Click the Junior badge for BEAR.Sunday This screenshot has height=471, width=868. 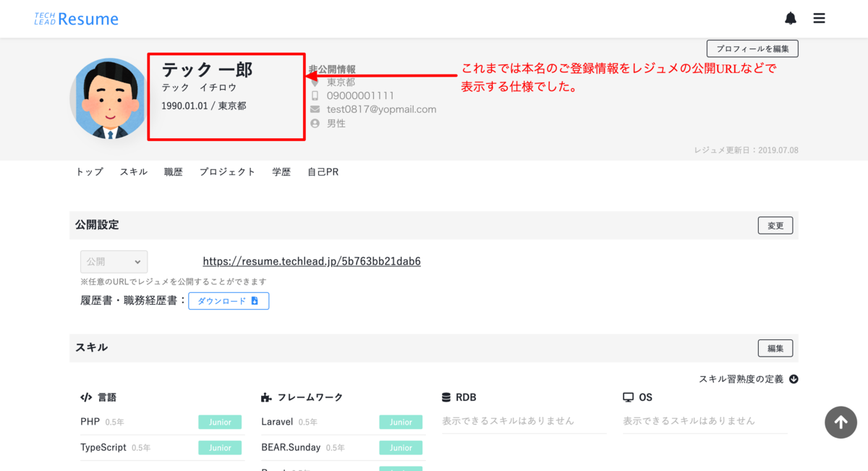tap(401, 448)
